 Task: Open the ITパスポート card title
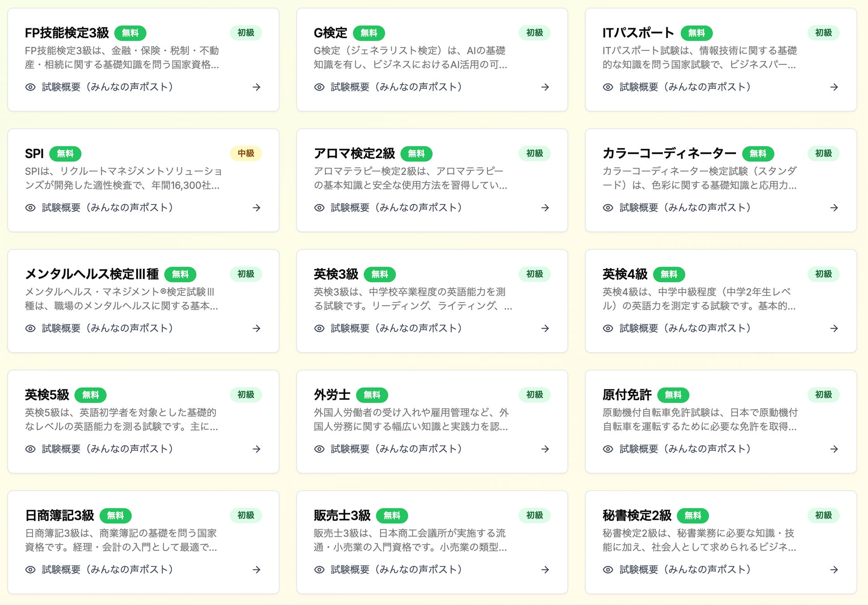(638, 33)
